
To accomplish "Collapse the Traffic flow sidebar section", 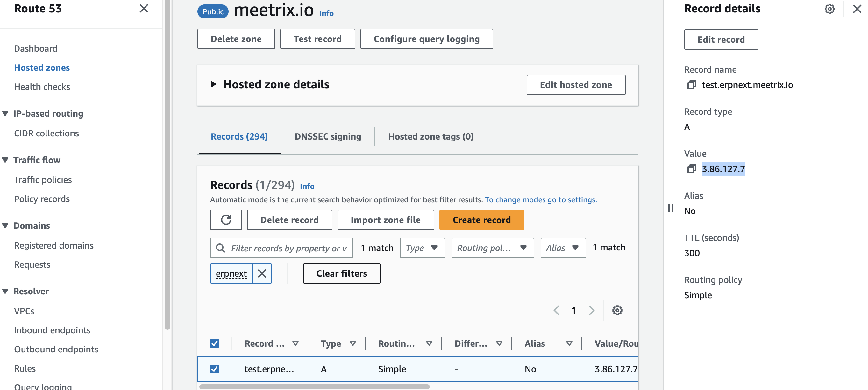I will (x=5, y=160).
